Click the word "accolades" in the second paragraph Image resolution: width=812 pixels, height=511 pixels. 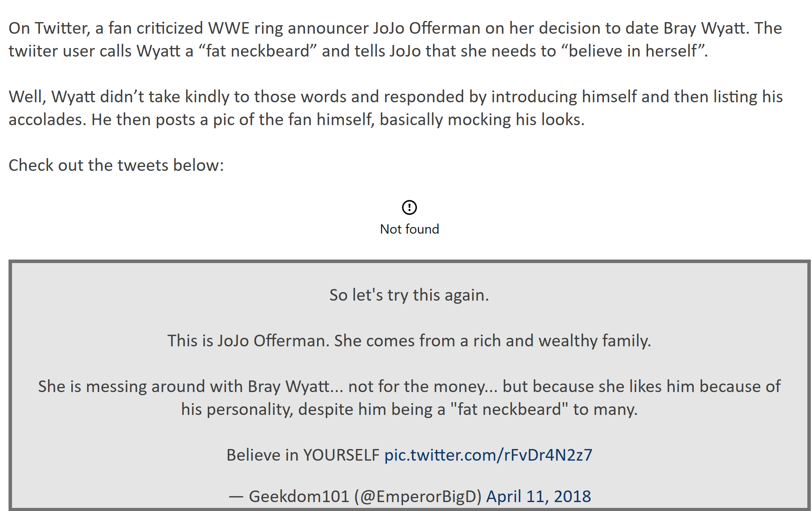pos(45,120)
